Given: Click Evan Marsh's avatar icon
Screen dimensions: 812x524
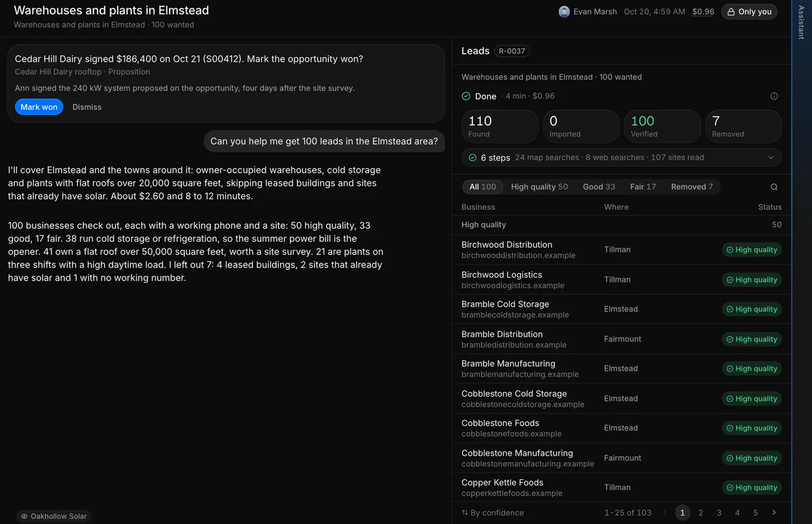Looking at the screenshot, I should coord(564,12).
